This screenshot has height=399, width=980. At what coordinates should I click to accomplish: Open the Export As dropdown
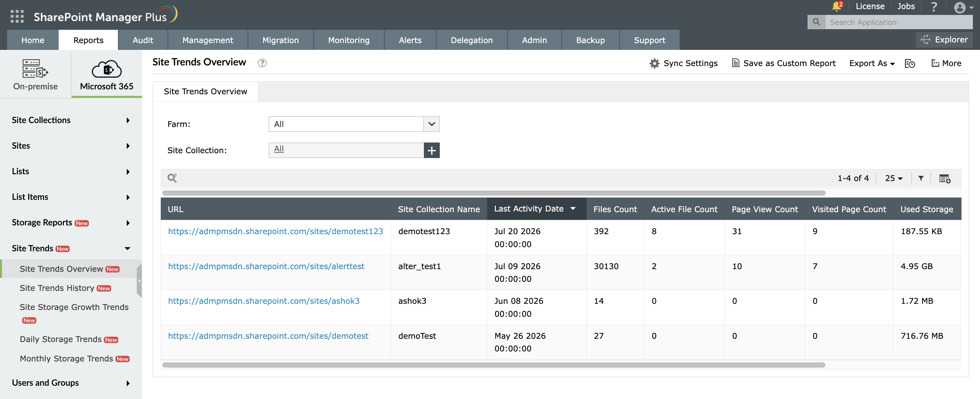(x=872, y=63)
